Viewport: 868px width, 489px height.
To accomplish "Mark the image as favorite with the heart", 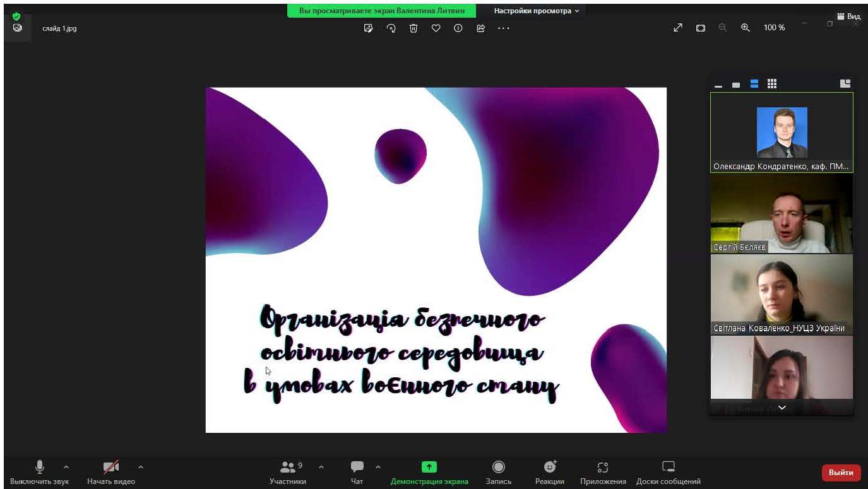I will click(x=436, y=28).
